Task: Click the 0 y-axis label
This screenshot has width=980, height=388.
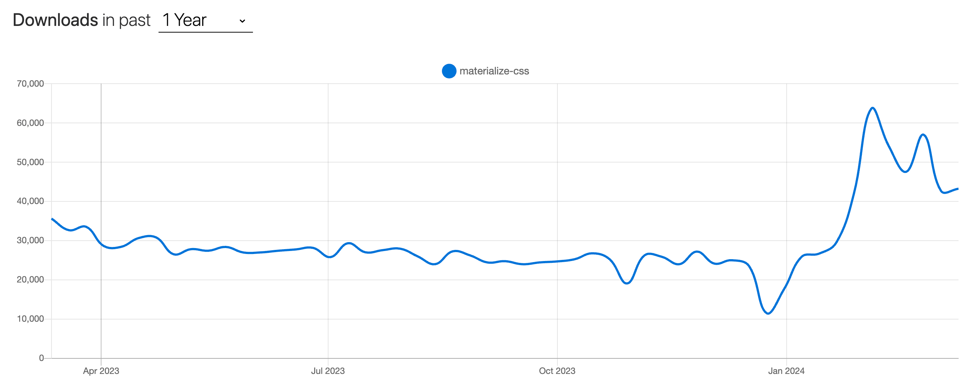Action: [x=41, y=358]
